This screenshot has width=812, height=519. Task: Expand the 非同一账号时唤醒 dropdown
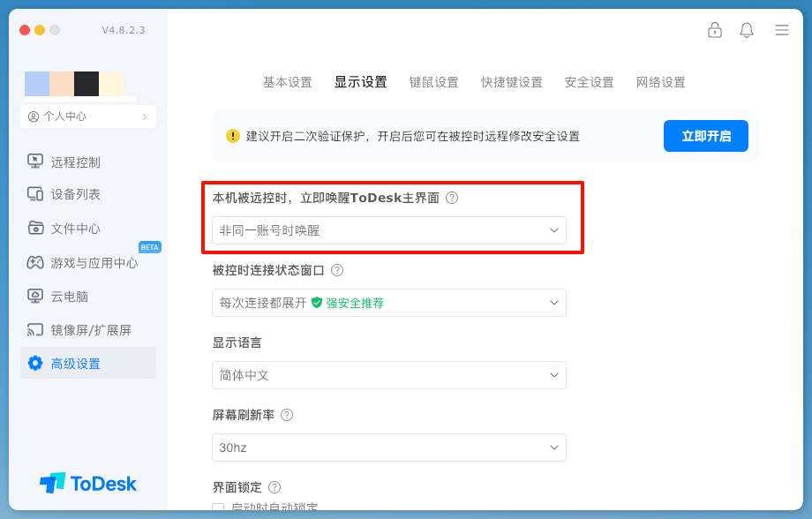point(389,230)
